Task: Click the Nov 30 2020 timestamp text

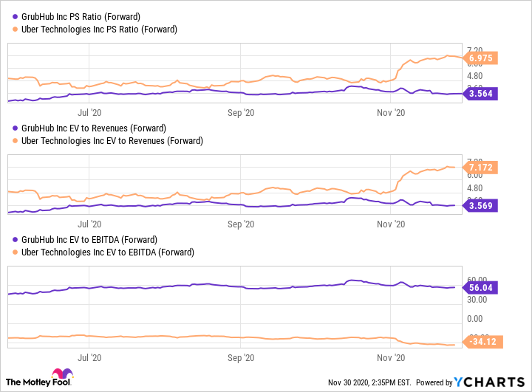Action: click(x=367, y=382)
